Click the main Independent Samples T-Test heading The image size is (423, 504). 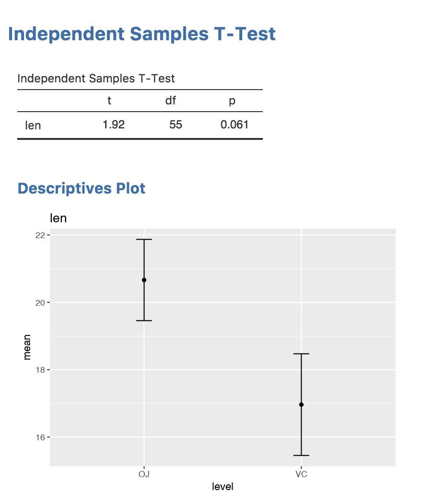142,34
